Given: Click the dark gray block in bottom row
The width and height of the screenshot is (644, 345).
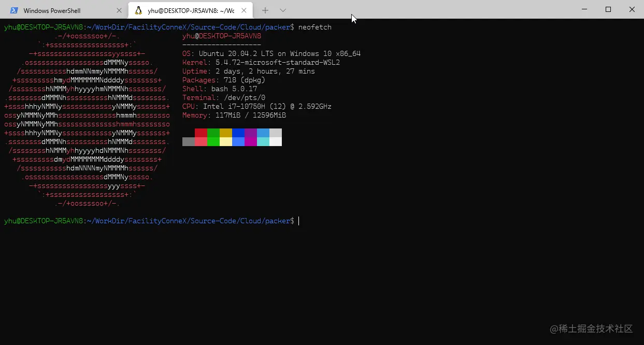Looking at the screenshot, I should pos(189,141).
